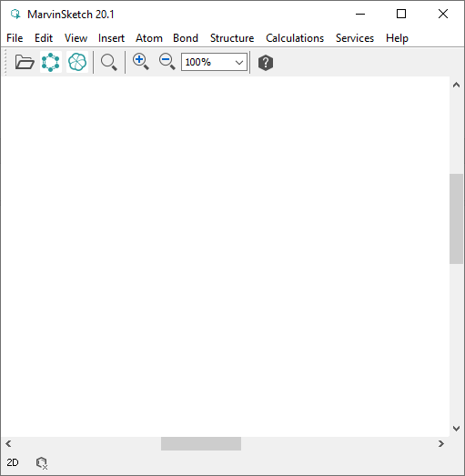Select the magnifier zoom tool
The image size is (465, 476).
point(109,63)
